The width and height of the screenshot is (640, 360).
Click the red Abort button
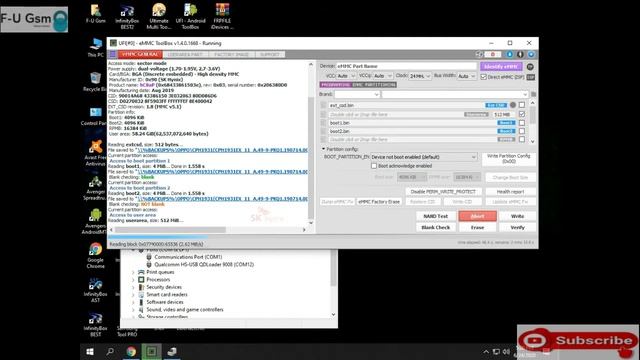pyautogui.click(x=477, y=216)
